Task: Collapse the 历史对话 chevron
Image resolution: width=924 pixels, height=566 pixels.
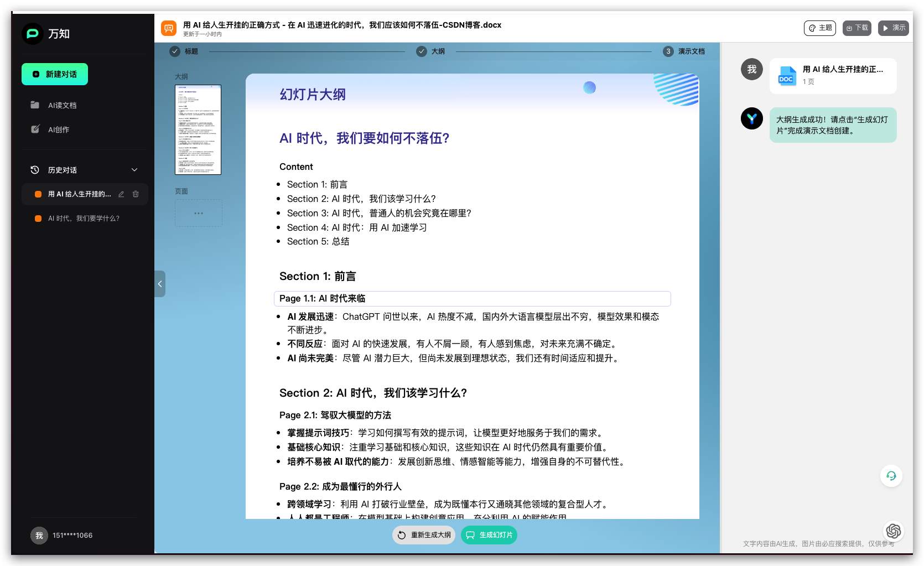Action: (134, 170)
